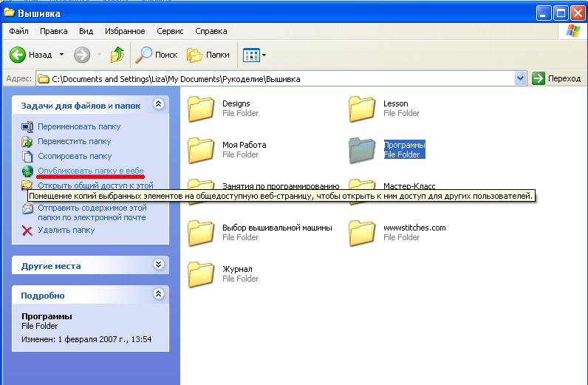Screen dimensions: 588x385
Task: Click the Back arrow icon in toolbar
Action: (x=18, y=55)
